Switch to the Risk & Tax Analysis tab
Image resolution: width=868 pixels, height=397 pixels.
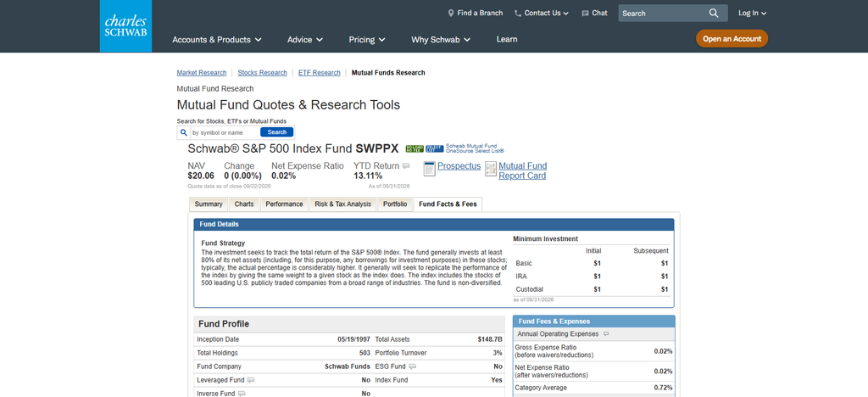342,204
